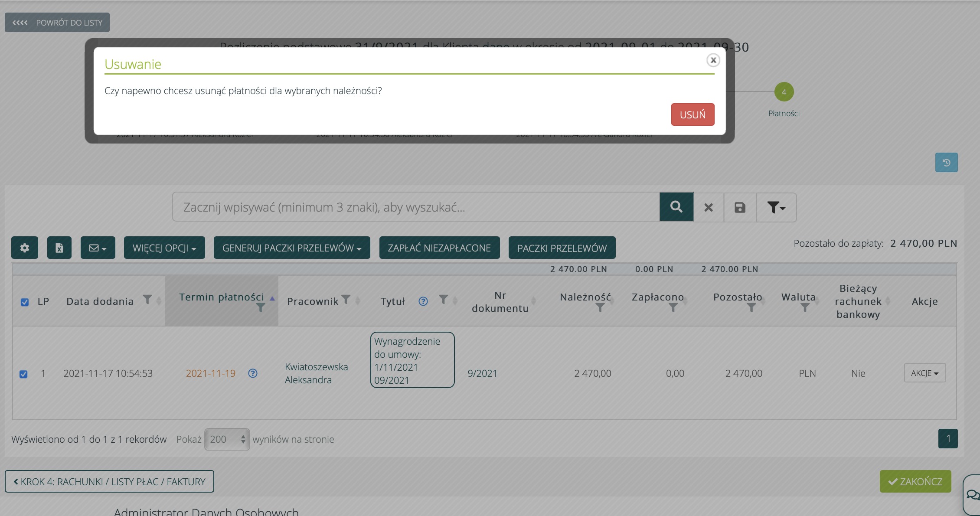Image resolution: width=980 pixels, height=516 pixels.
Task: Open GENERUJ PACZKI PRZELEWÓW dropdown
Action: coord(291,248)
